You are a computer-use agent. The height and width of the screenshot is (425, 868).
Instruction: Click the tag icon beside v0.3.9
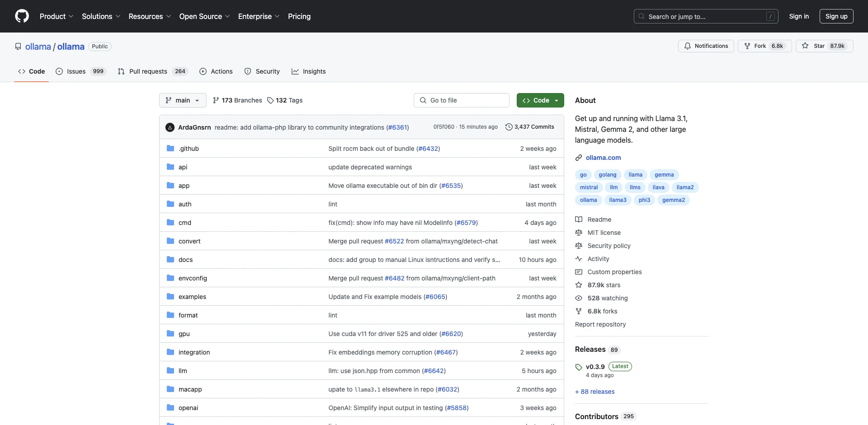[579, 367]
